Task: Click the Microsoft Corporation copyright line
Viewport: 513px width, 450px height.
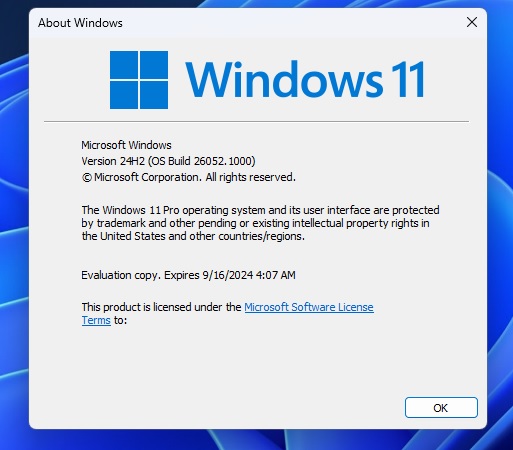Action: (189, 177)
